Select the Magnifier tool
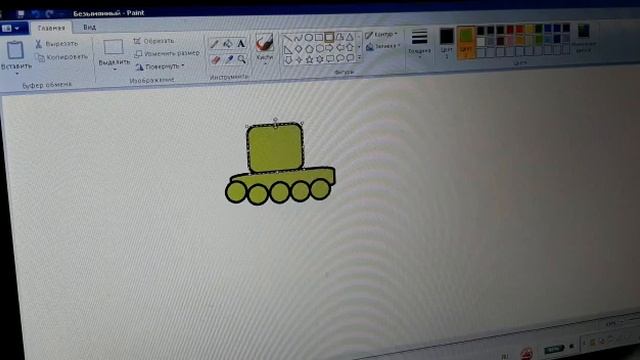Screen dimensions: 640x360 click(x=242, y=59)
